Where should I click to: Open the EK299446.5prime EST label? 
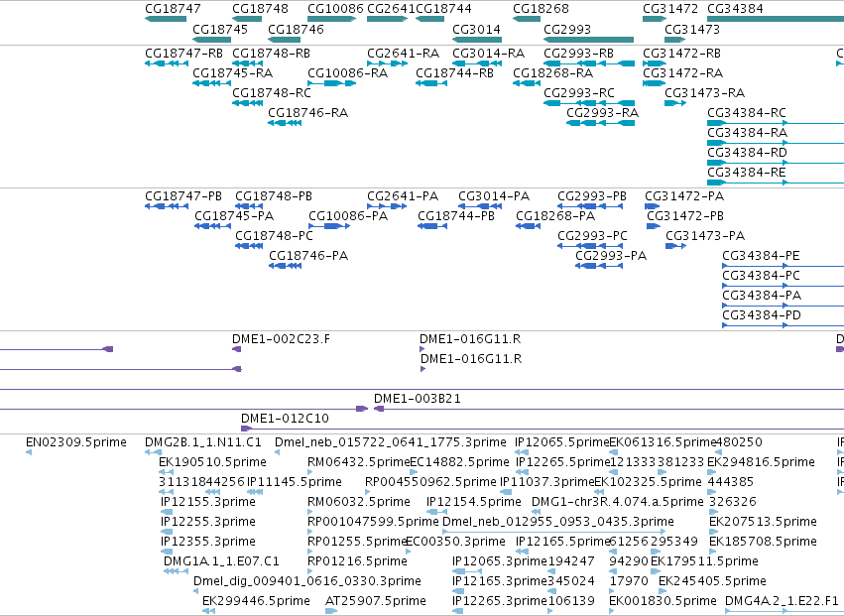[256, 601]
